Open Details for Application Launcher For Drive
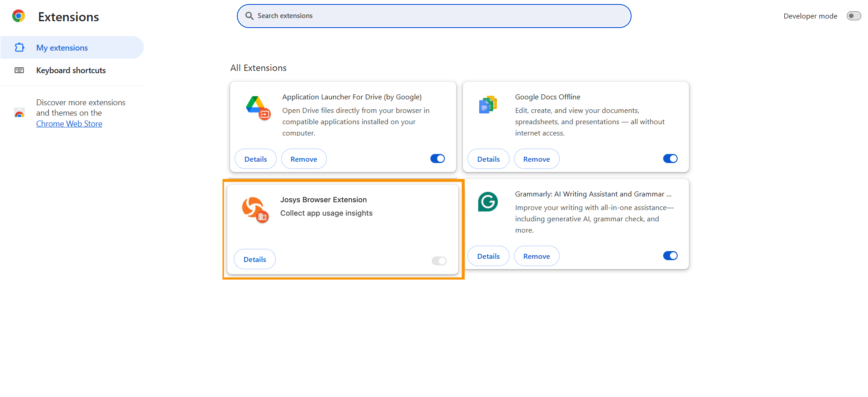868x397 pixels. coord(255,159)
